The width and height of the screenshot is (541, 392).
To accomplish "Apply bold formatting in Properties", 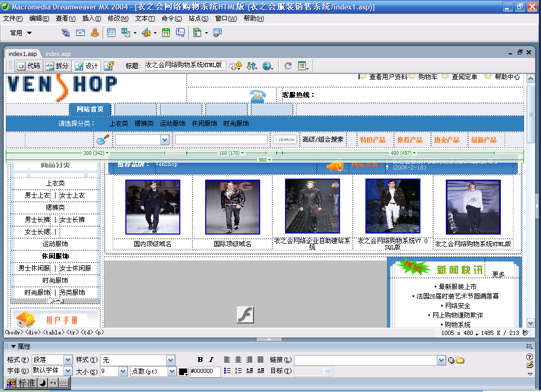I will click(x=200, y=360).
